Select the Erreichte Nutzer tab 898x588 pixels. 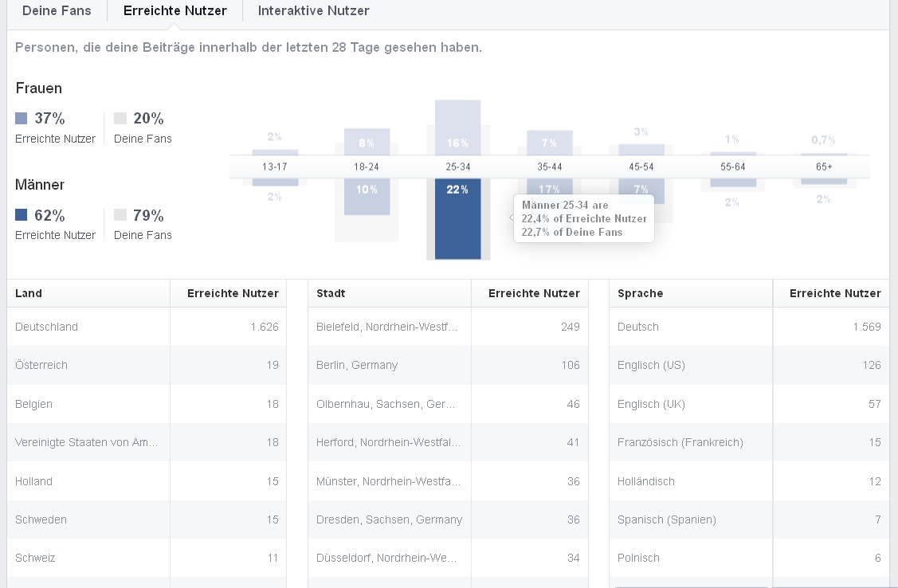(175, 11)
